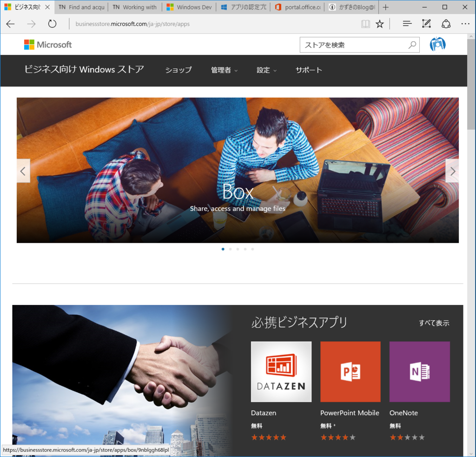Click the OneNote star rating
This screenshot has width=476, height=457.
(x=407, y=437)
